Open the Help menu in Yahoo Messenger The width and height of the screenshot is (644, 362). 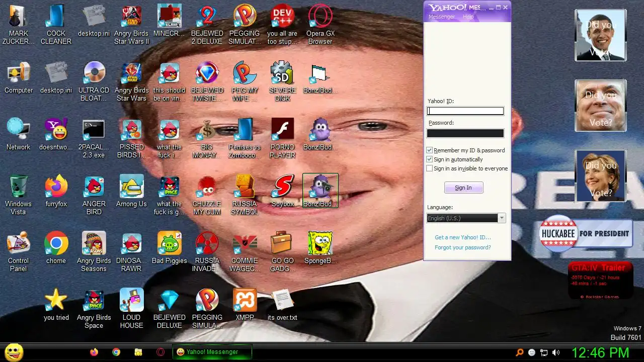point(468,17)
